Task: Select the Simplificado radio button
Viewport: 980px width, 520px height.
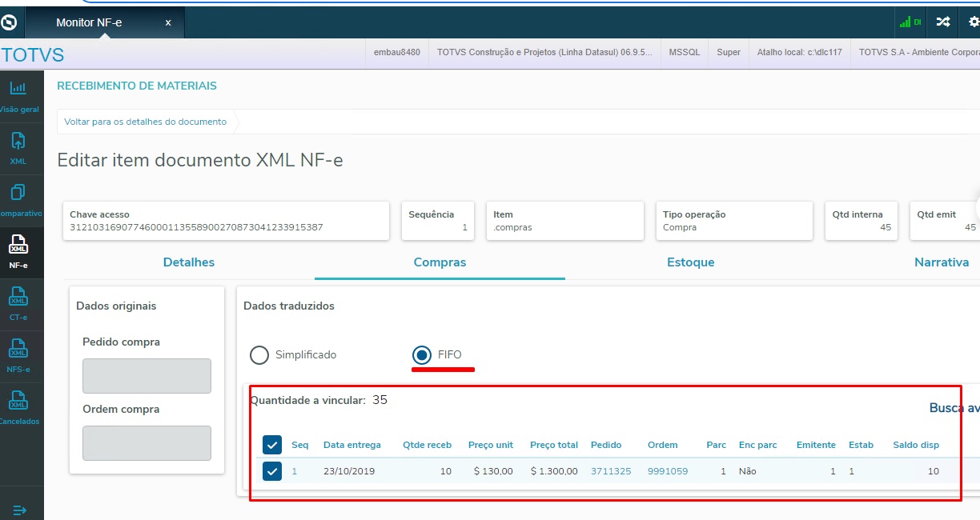Action: 259,354
